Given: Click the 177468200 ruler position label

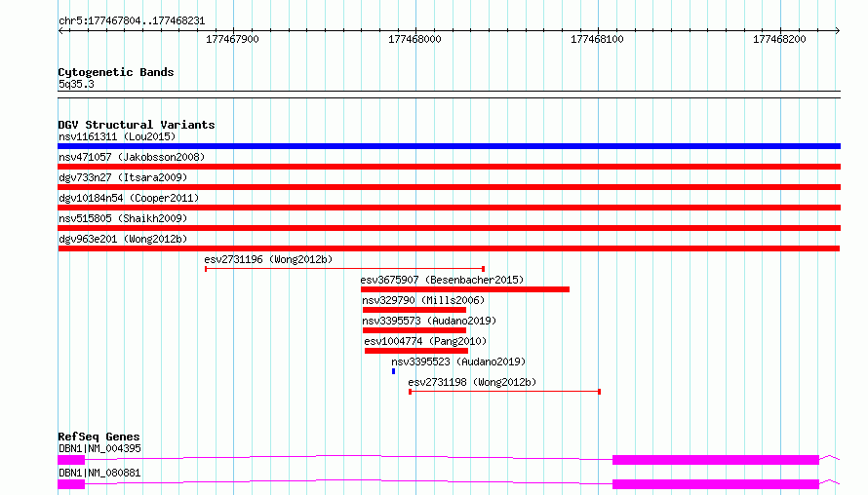Looking at the screenshot, I should 779,39.
